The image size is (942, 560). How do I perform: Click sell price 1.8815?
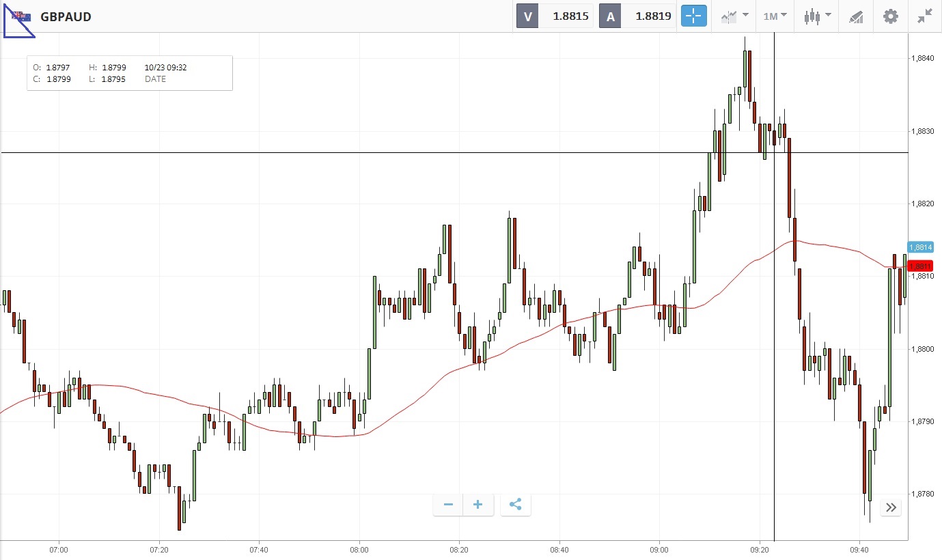coord(570,16)
